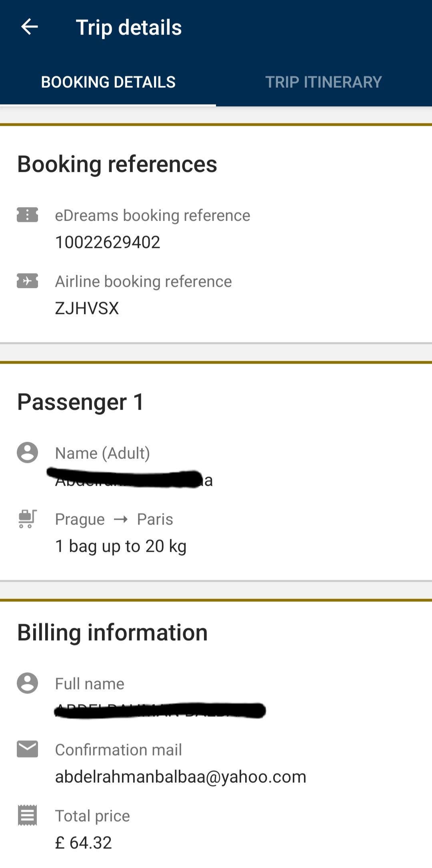Switch to the TRIP ITINERARY tab
The image size is (432, 868).
point(324,82)
